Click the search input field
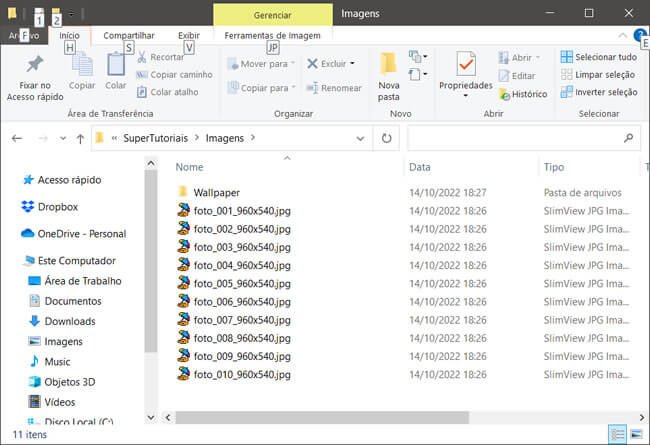This screenshot has height=445, width=650. [515, 138]
